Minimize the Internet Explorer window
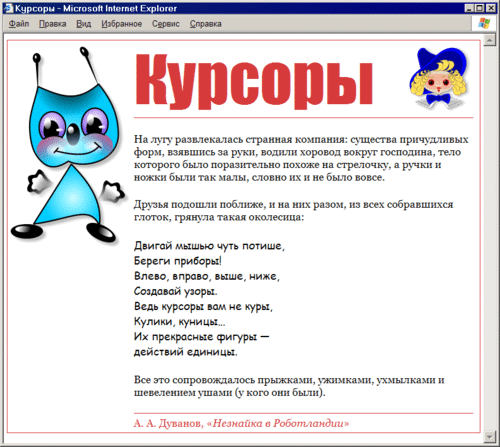 coord(469,8)
